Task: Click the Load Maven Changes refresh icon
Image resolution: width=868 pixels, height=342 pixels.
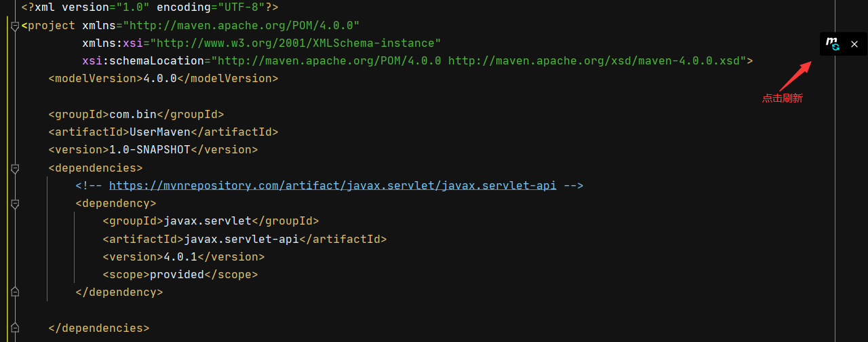Action: pos(832,44)
